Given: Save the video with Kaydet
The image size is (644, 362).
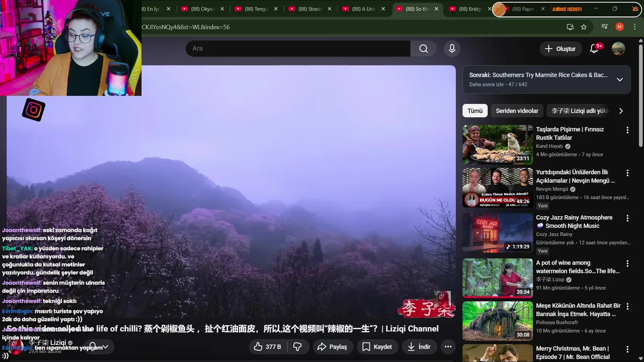Looking at the screenshot, I should pos(377,347).
